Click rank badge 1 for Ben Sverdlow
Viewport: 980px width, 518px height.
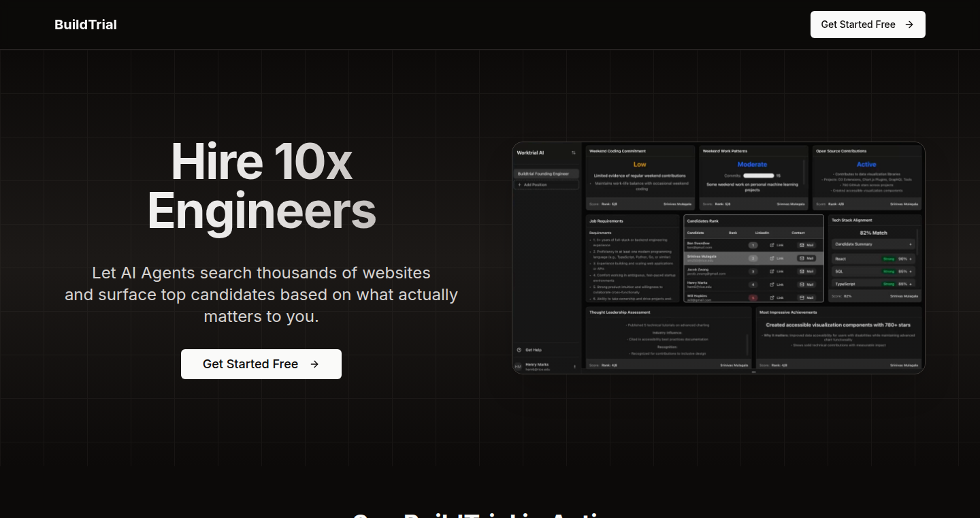coord(753,245)
